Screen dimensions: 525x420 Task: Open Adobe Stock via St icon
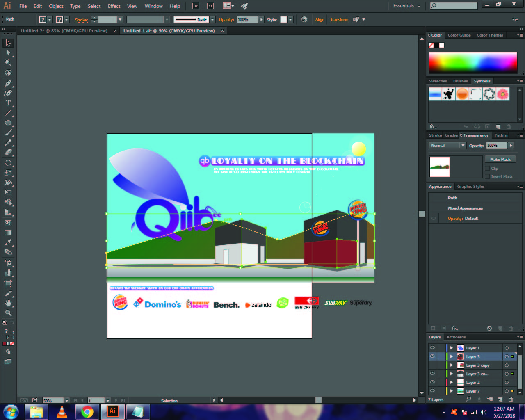click(x=210, y=6)
